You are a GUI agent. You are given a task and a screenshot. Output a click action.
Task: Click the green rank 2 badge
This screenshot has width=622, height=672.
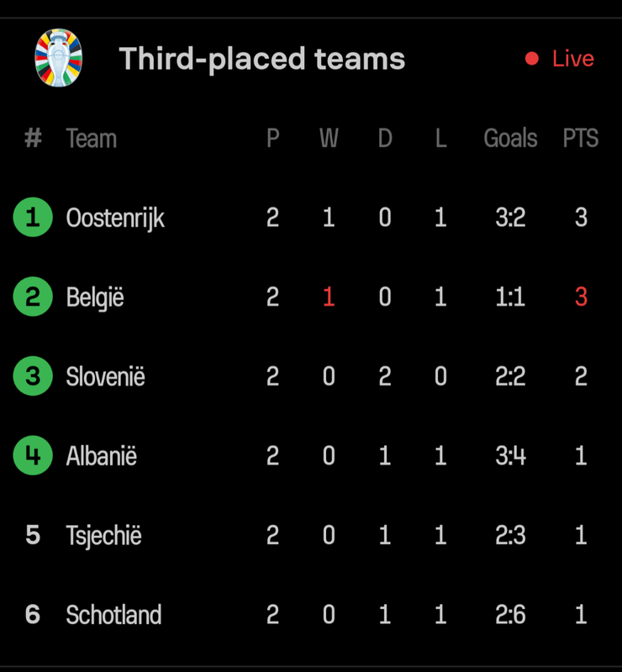point(33,297)
